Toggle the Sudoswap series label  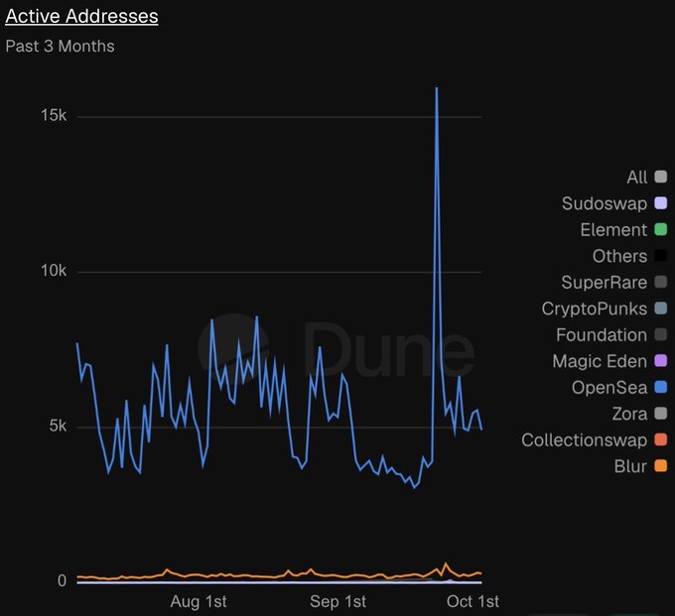click(605, 203)
